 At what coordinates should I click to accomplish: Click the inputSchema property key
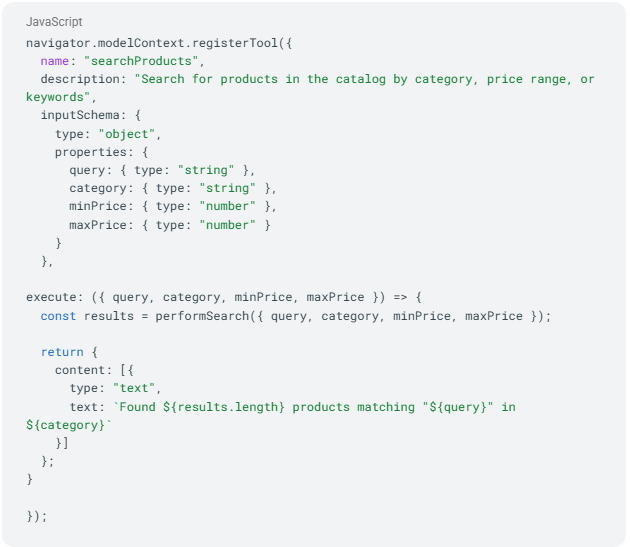click(x=80, y=115)
